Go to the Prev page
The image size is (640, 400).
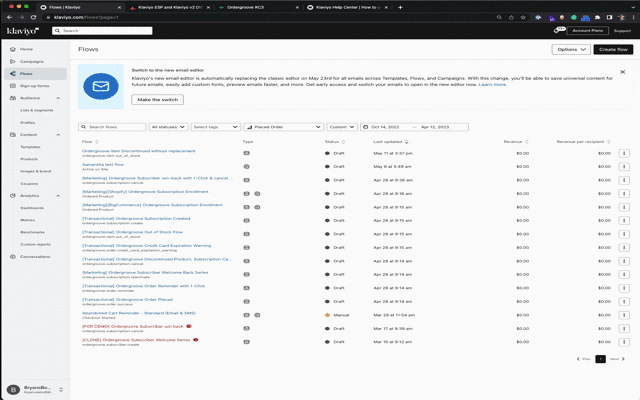[x=584, y=359]
